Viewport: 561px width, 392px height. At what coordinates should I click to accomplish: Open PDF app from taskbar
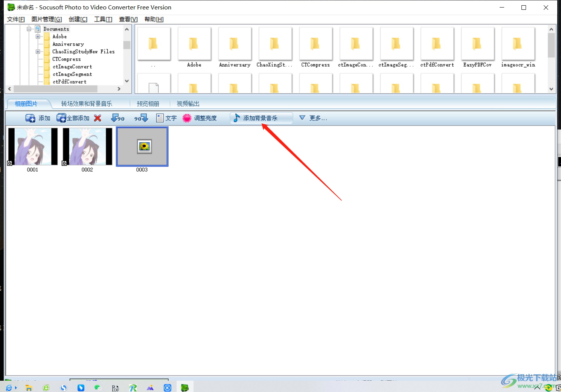[x=115, y=388]
